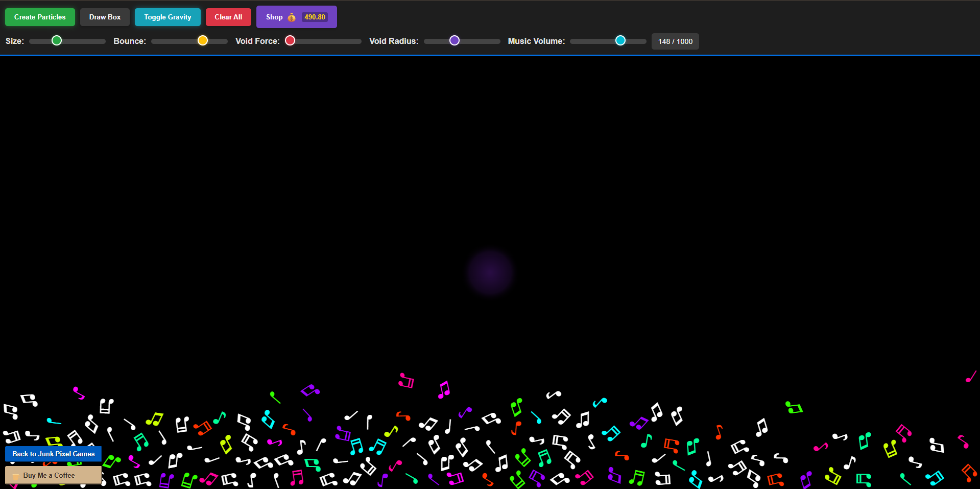The width and height of the screenshot is (980, 489).
Task: Adjust the green Size slider handle
Action: [57, 40]
